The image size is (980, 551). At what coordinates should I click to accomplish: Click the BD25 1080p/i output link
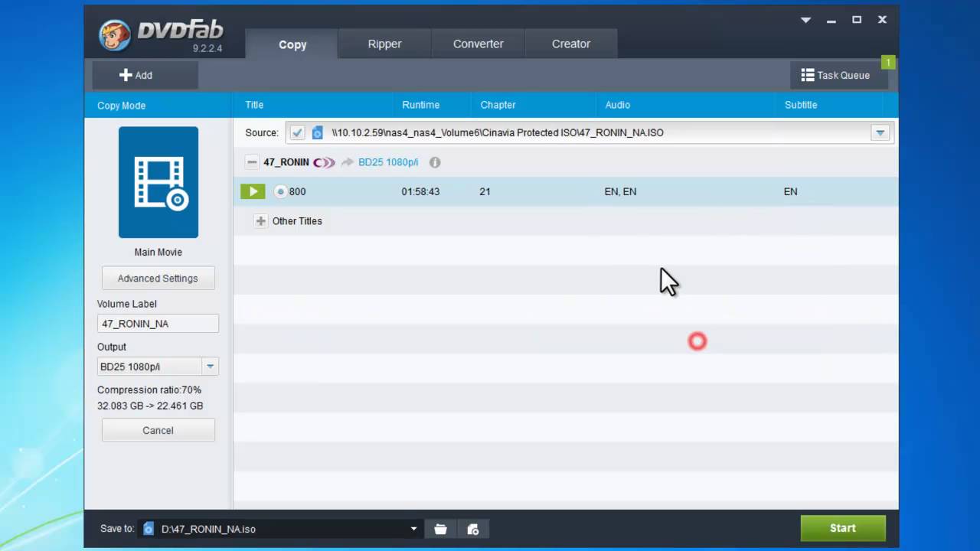click(388, 162)
